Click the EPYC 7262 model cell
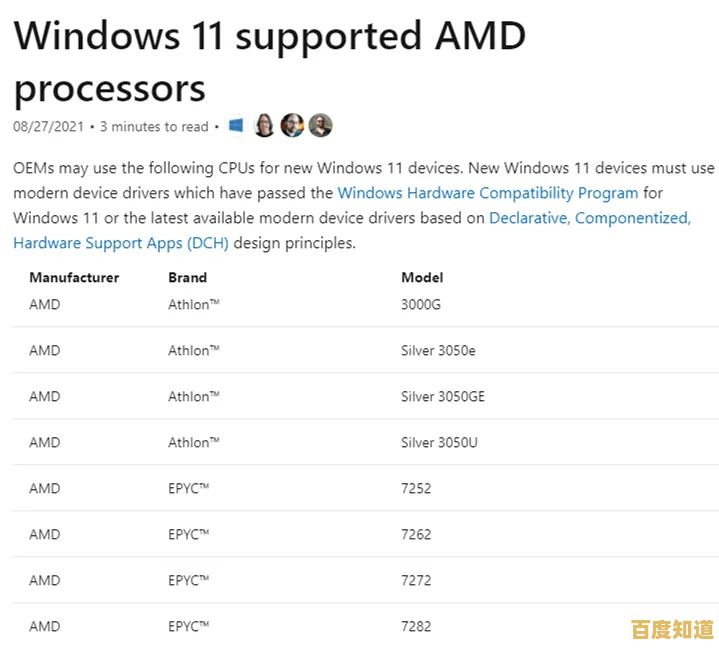This screenshot has height=648, width=719. 416,534
